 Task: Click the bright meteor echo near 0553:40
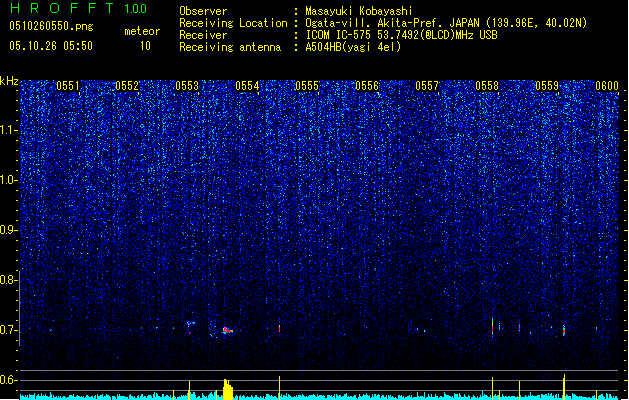point(228,331)
